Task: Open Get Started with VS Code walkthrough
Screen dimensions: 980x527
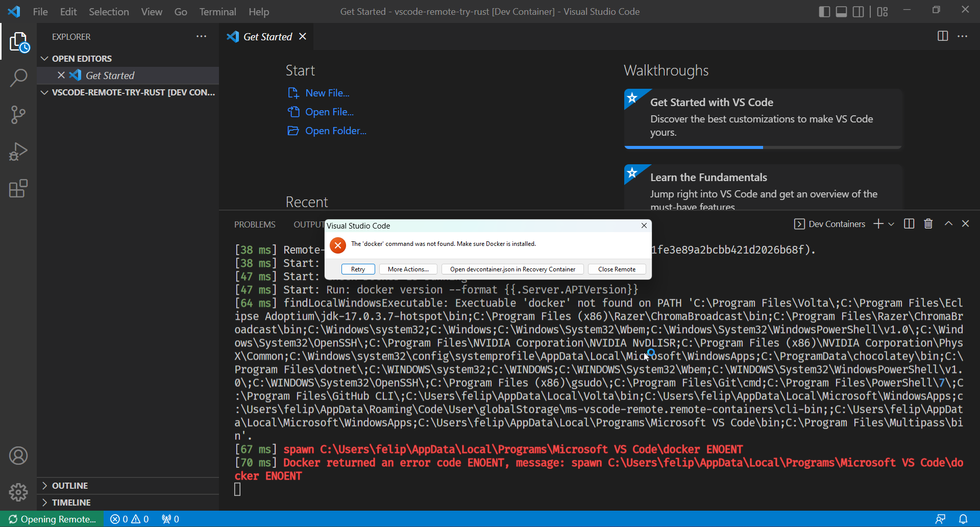Action: pyautogui.click(x=763, y=118)
